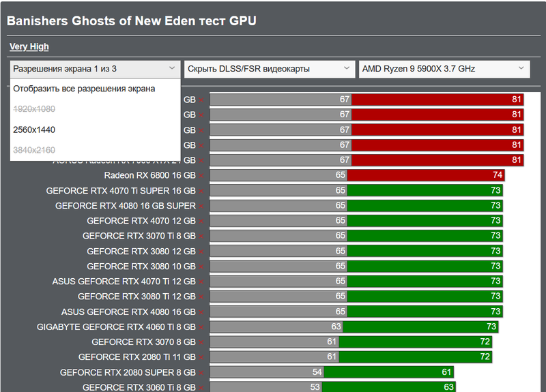The height and width of the screenshot is (392, 546).
Task: Click the X beside GEFORCE RTX 3070 8 GB
Action: click(201, 343)
